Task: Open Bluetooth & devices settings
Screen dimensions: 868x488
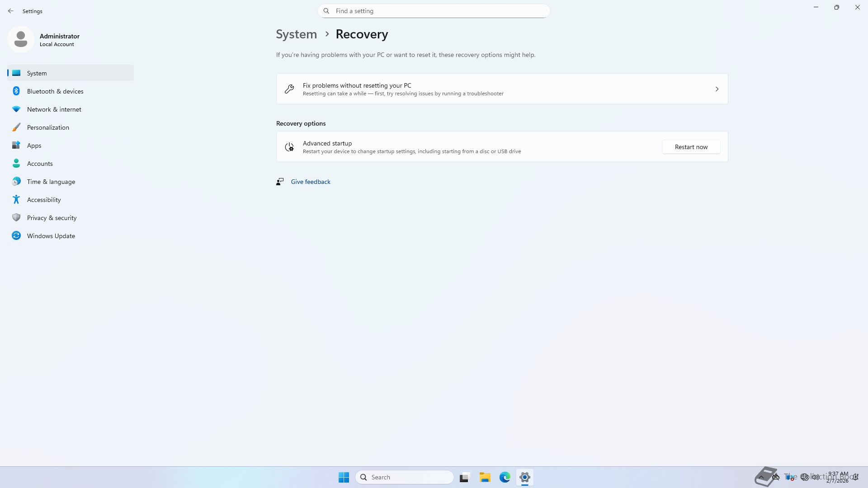Action: (55, 91)
